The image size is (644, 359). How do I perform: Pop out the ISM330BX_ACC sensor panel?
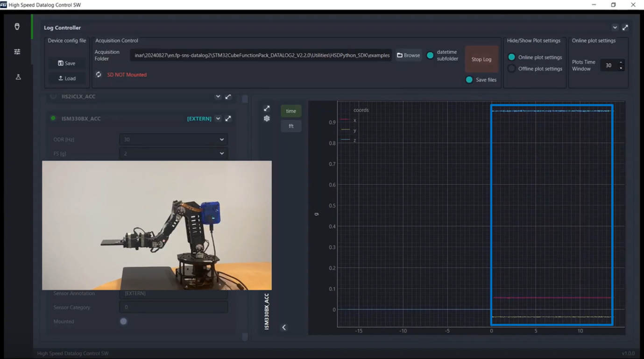pos(228,119)
